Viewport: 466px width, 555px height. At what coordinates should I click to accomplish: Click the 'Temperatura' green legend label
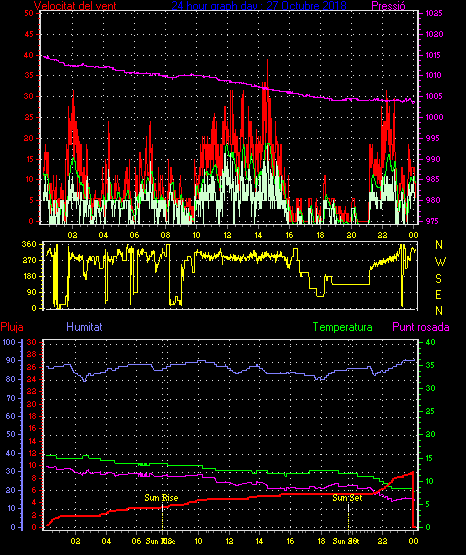coord(343,327)
